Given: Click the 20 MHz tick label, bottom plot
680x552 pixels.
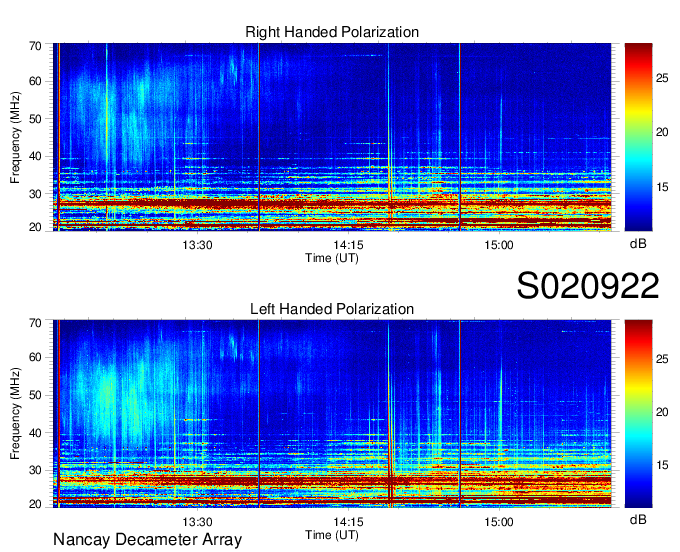Looking at the screenshot, I should click(x=35, y=504).
